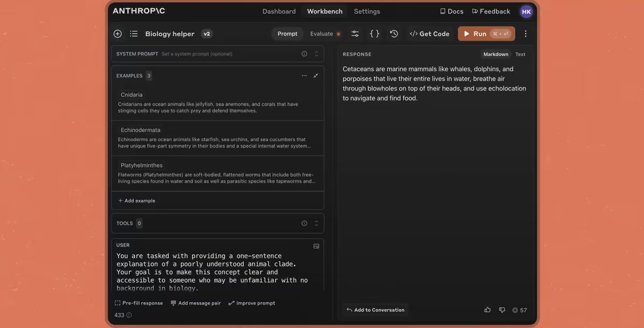Go to the Dashboard tab
This screenshot has height=328, width=644.
[x=279, y=11]
